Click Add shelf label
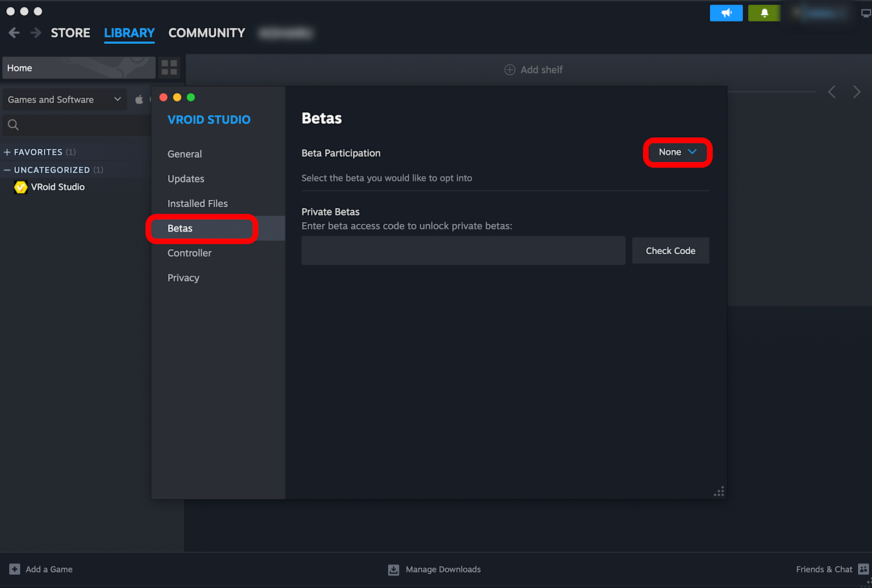This screenshot has height=588, width=872. pos(542,70)
